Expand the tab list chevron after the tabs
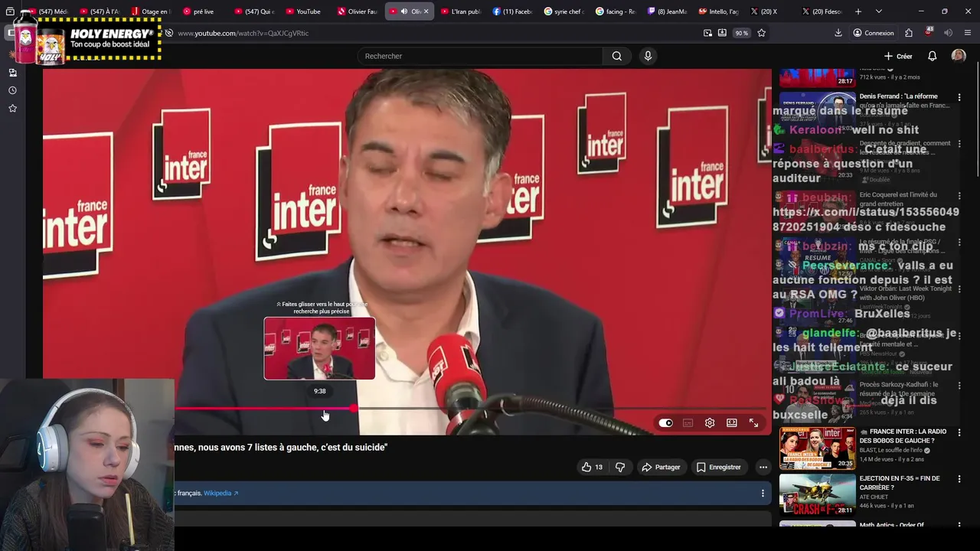 [878, 11]
